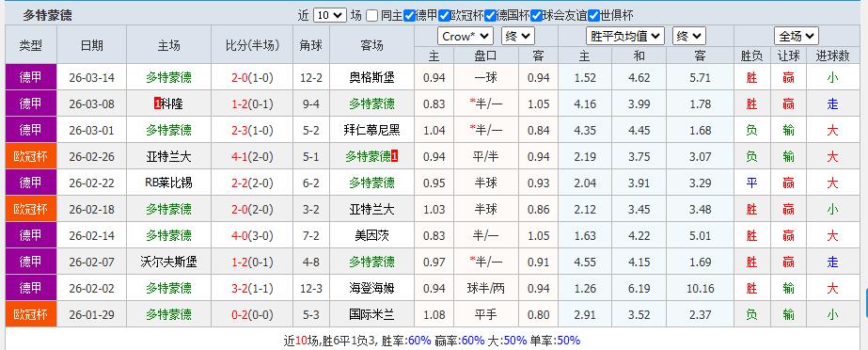Viewport: 868px width, 350px height.
Task: Click date 26-02-07 cell
Action: pos(92,262)
